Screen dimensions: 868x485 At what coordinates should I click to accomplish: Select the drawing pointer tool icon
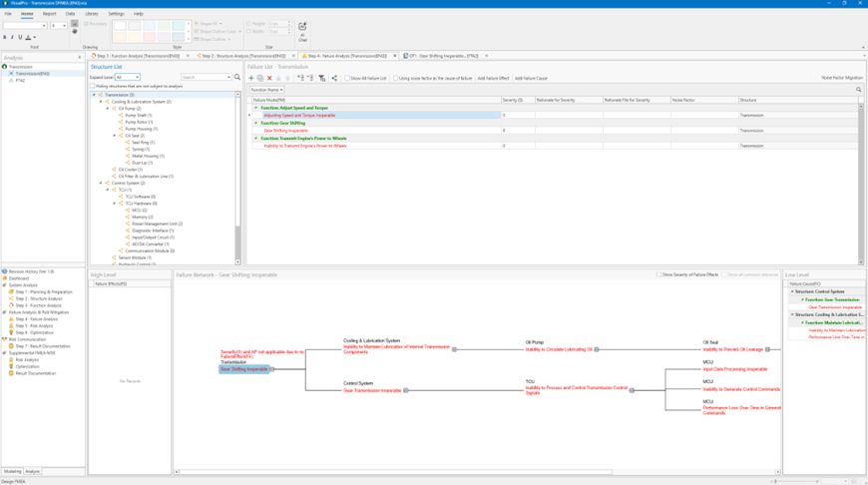(x=74, y=24)
